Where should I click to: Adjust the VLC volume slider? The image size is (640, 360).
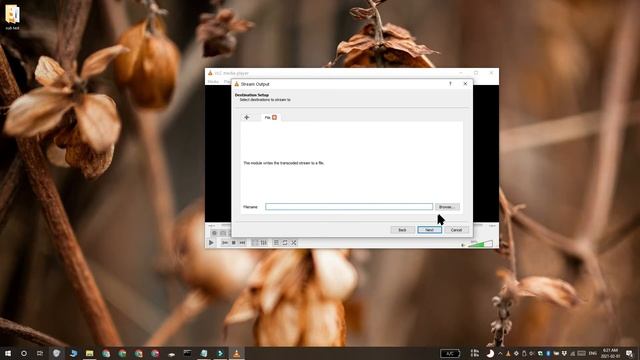[x=480, y=244]
